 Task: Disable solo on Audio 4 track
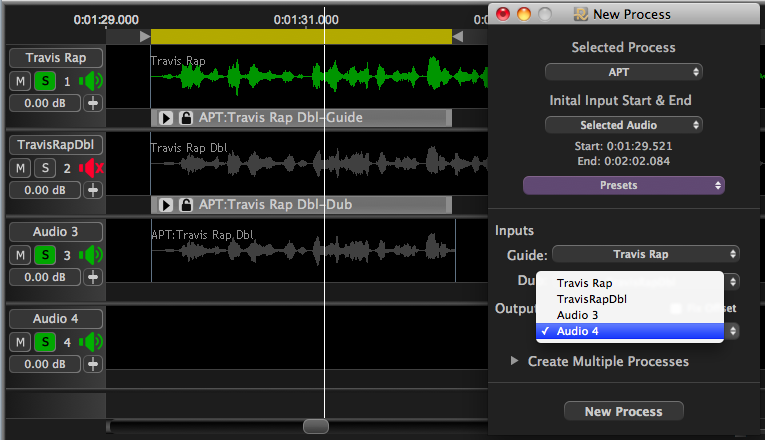[x=44, y=343]
